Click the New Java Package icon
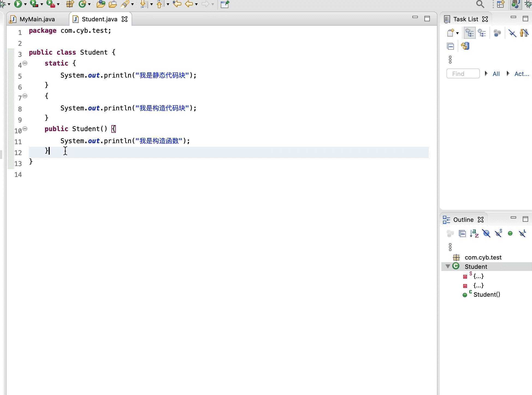The width and height of the screenshot is (532, 395). point(70,4)
